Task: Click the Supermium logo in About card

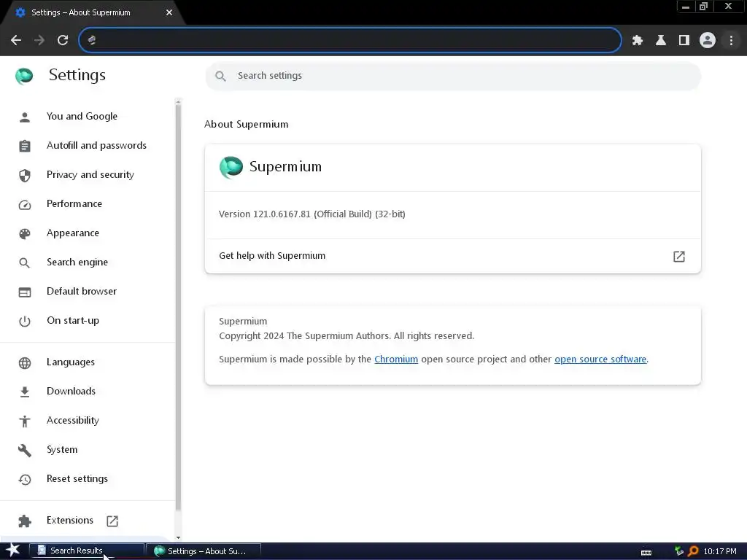Action: click(231, 167)
